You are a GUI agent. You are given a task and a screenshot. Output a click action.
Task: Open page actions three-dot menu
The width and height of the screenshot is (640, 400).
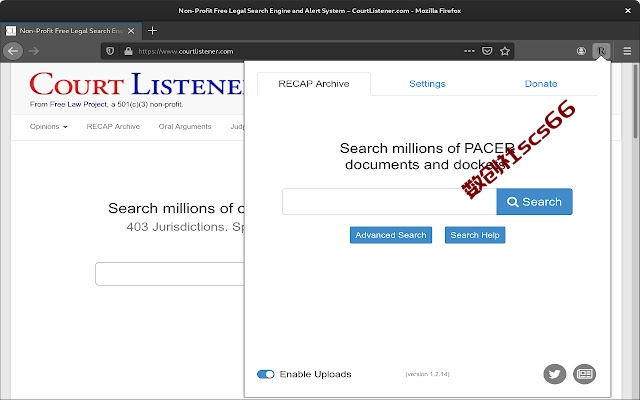[469, 51]
